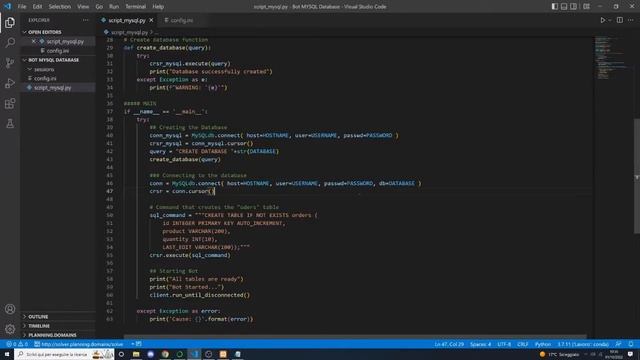Close the script_mysql.py editor tab
Screen dimensions: 640x360
tap(151, 20)
